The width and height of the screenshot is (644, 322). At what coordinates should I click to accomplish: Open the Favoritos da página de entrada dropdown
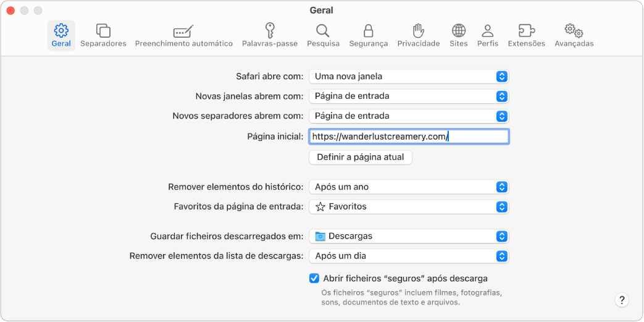click(409, 206)
